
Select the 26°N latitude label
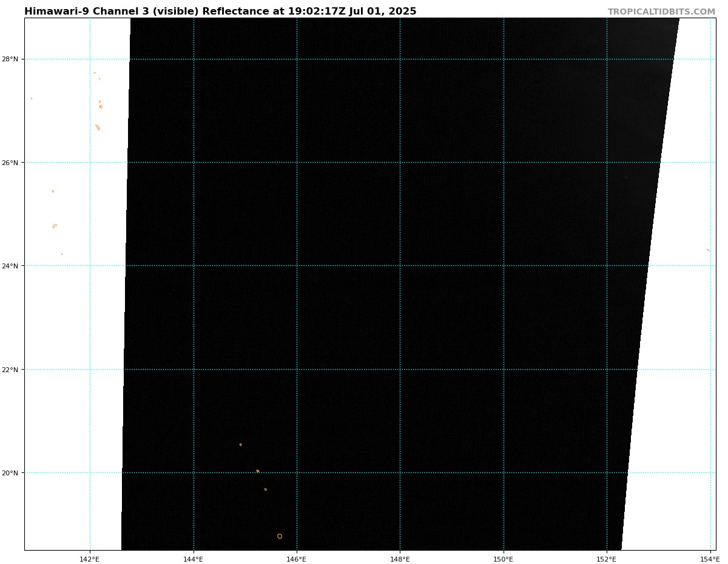click(x=10, y=163)
